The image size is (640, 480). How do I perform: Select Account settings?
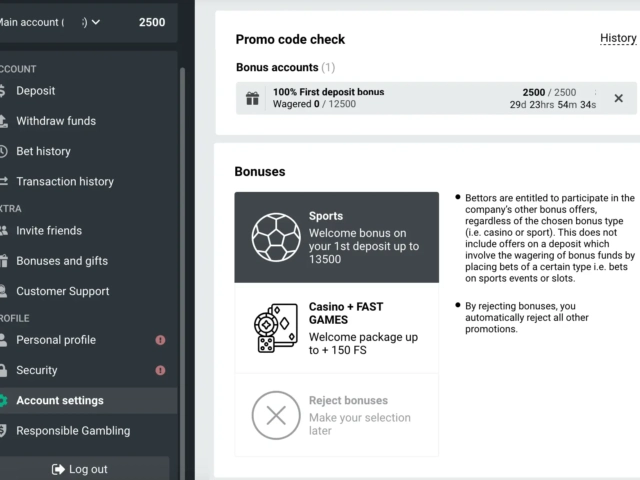tap(89, 400)
